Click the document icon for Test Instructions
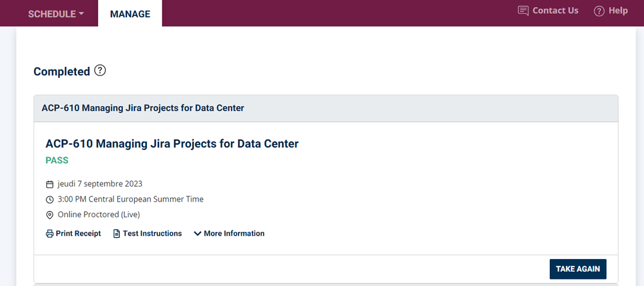Viewport: 644px width, 286px height. pos(117,234)
